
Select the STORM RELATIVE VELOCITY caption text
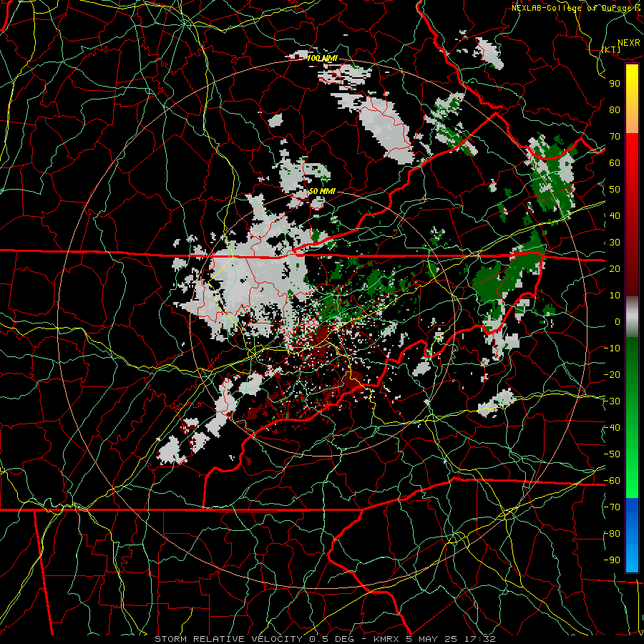click(228, 639)
